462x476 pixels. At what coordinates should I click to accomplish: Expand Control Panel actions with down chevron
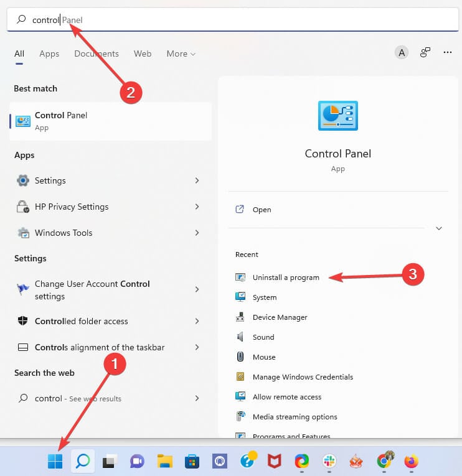pos(438,228)
